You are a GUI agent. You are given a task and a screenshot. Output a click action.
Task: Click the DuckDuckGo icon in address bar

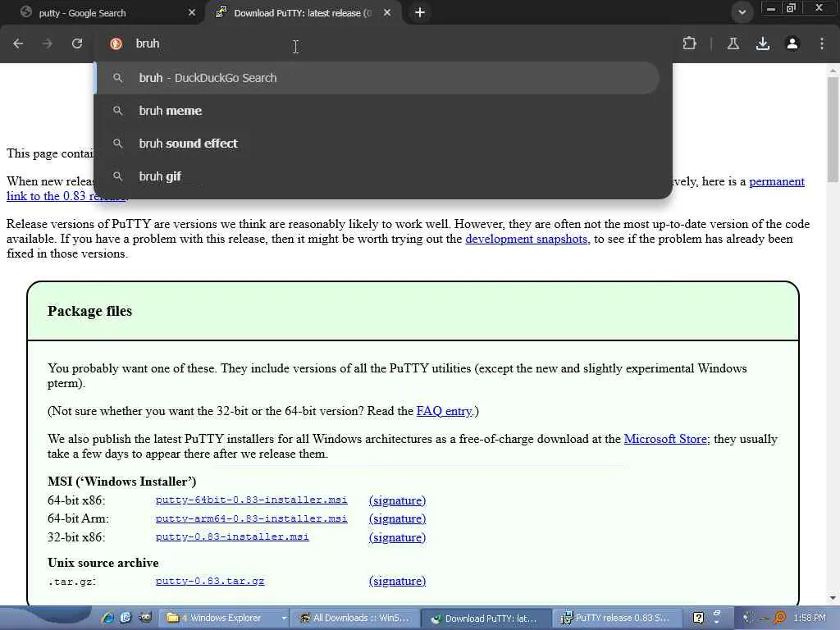(x=116, y=43)
